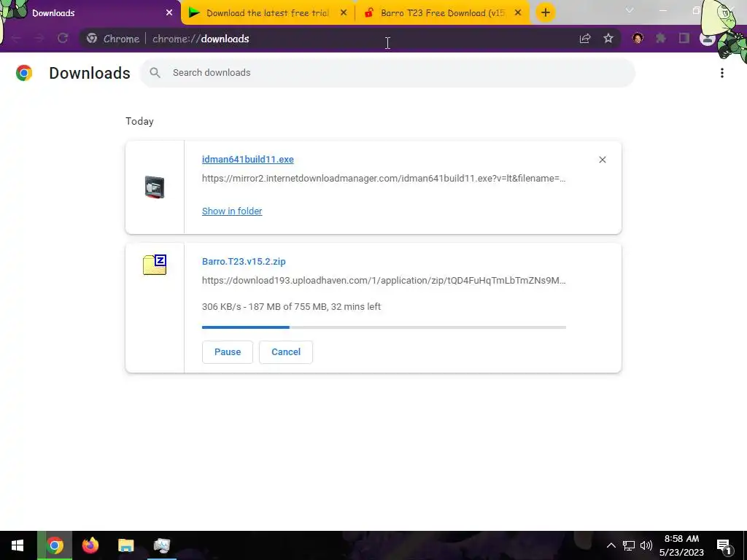Click the share page icon
This screenshot has height=560, width=747.
[585, 39]
